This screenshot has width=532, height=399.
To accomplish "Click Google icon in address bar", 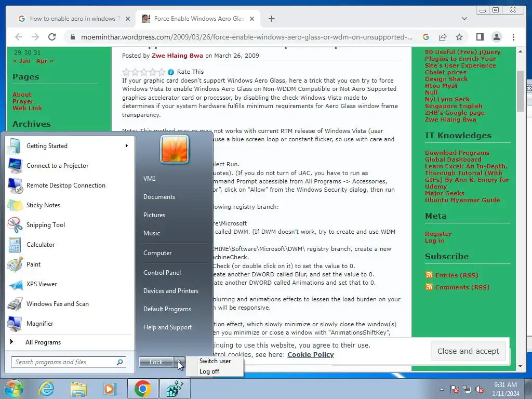I will click(426, 37).
